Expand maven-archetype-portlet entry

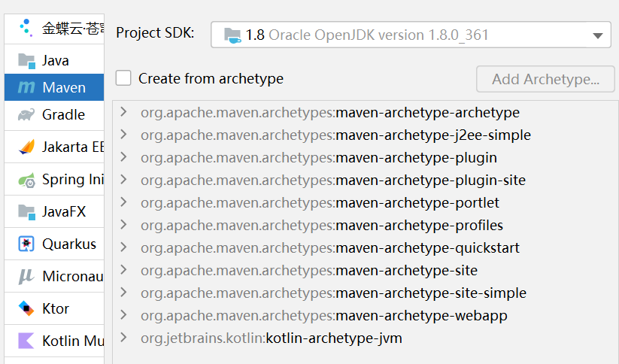pyautogui.click(x=123, y=202)
